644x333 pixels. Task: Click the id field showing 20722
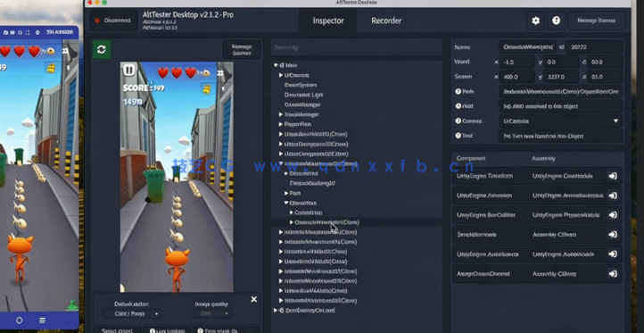(593, 46)
